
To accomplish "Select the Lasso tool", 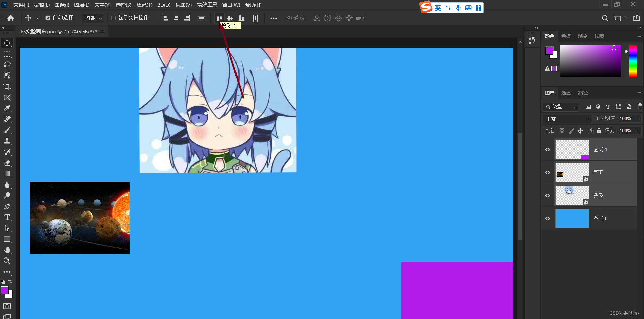I will point(7,65).
